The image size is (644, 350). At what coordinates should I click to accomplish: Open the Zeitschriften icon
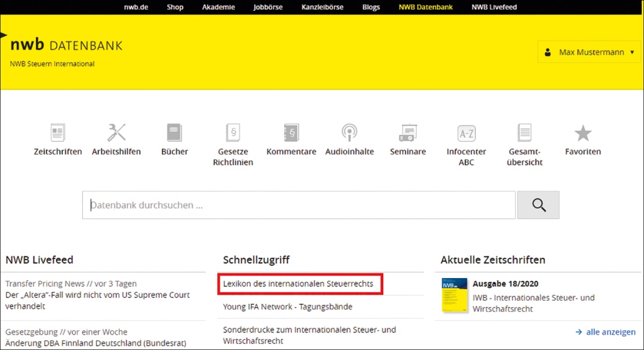57,133
